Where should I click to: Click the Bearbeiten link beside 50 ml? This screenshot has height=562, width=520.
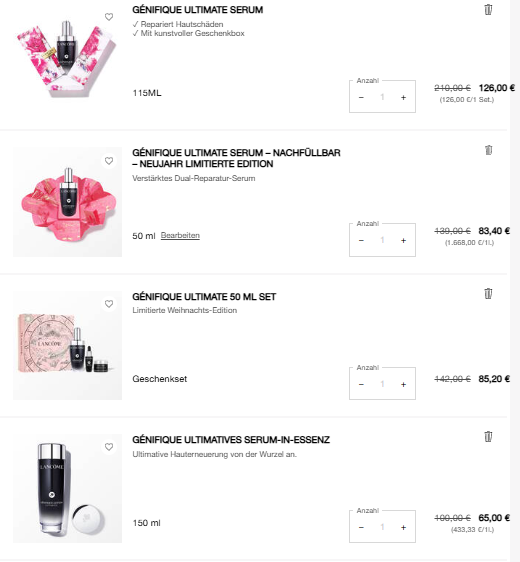click(180, 235)
